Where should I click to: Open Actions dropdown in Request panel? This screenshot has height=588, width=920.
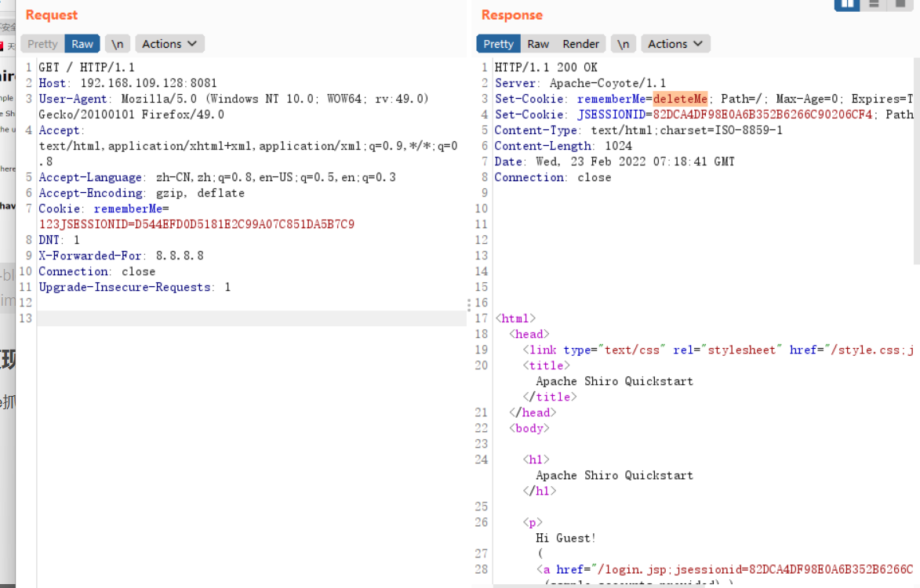(169, 44)
